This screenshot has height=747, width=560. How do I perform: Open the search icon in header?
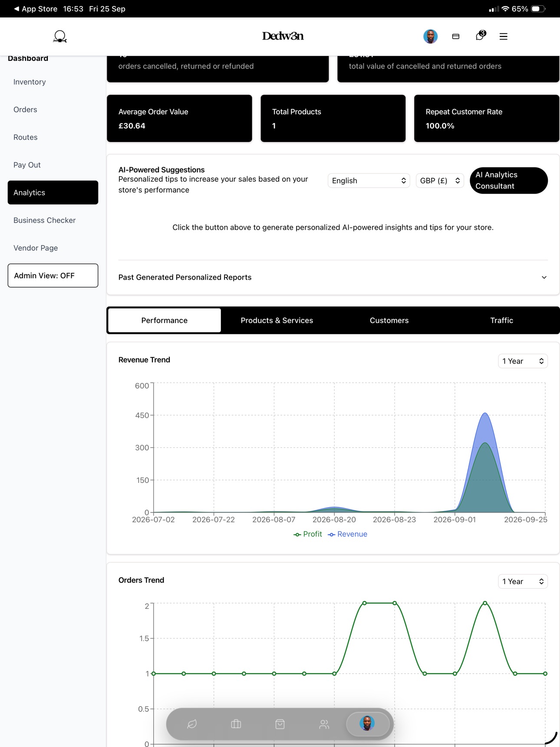60,36
